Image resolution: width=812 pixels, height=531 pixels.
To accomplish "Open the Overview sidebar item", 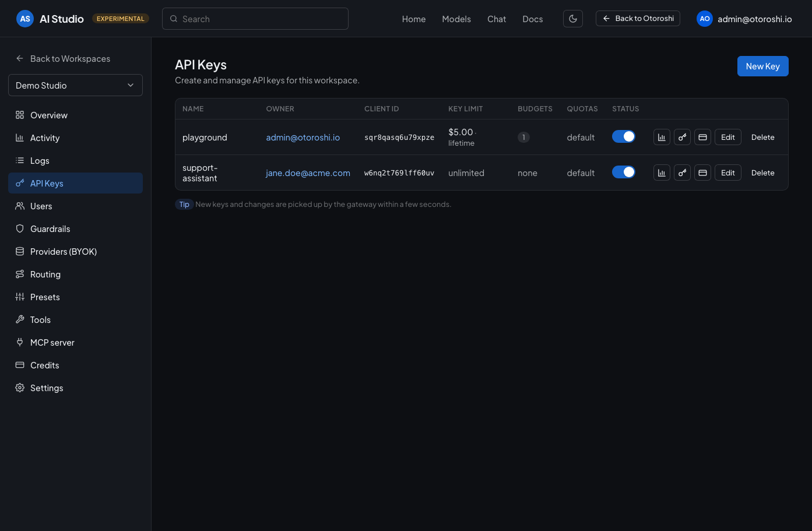I will 75,115.
